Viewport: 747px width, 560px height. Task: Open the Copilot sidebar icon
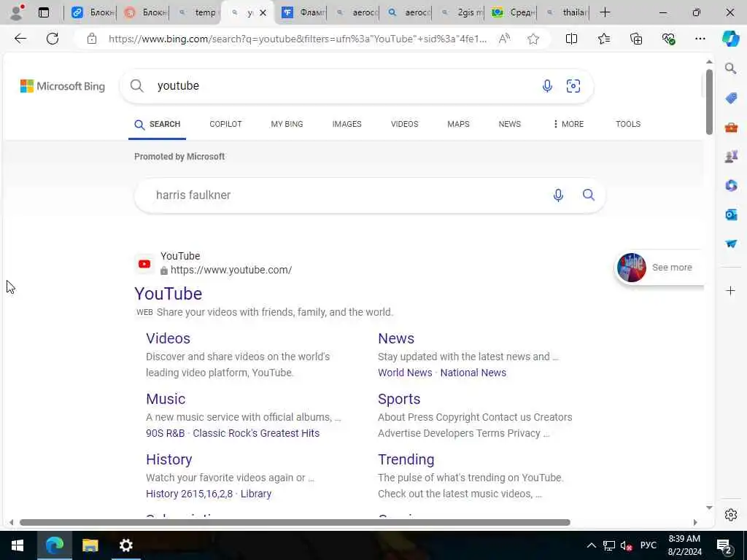tap(730, 39)
